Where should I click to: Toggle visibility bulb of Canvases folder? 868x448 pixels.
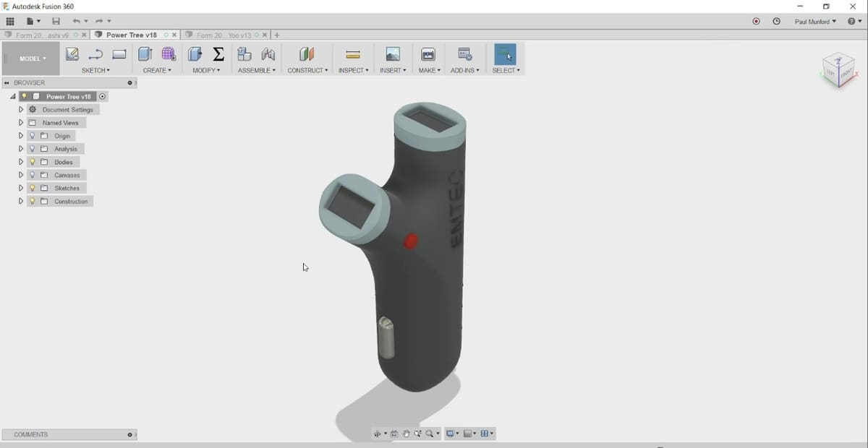pyautogui.click(x=33, y=175)
